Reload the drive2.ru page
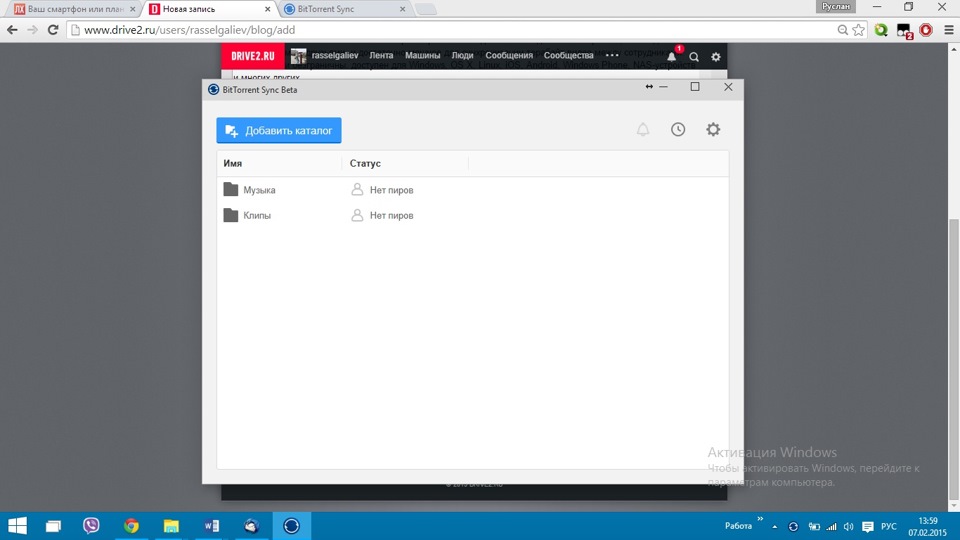The height and width of the screenshot is (540, 960). [53, 30]
